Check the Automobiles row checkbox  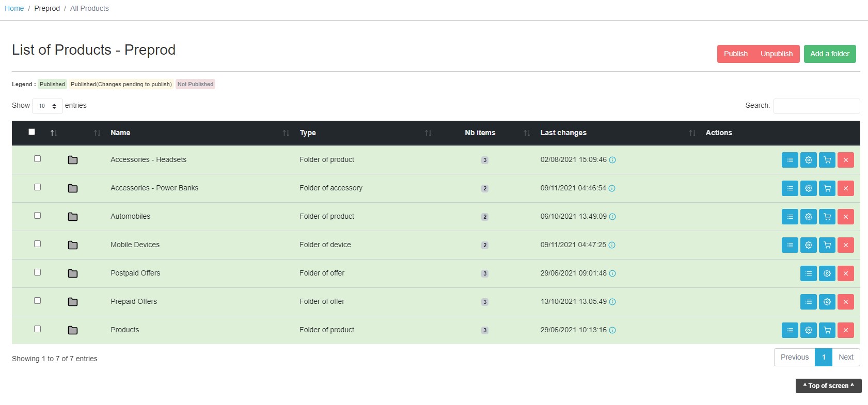(37, 216)
